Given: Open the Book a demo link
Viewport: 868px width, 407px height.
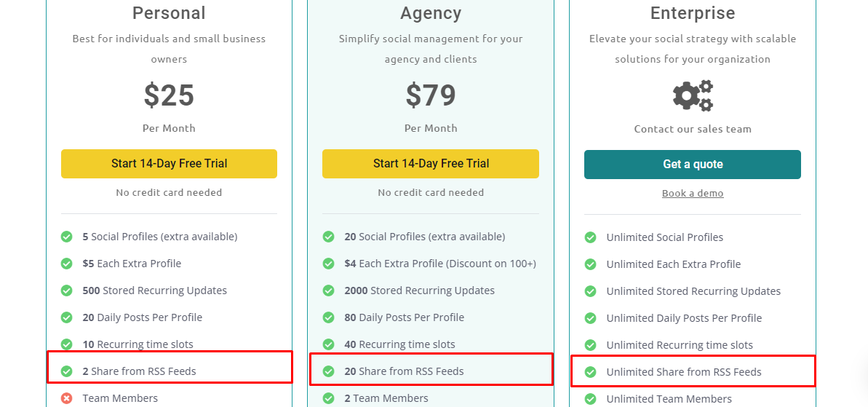Looking at the screenshot, I should click(693, 193).
